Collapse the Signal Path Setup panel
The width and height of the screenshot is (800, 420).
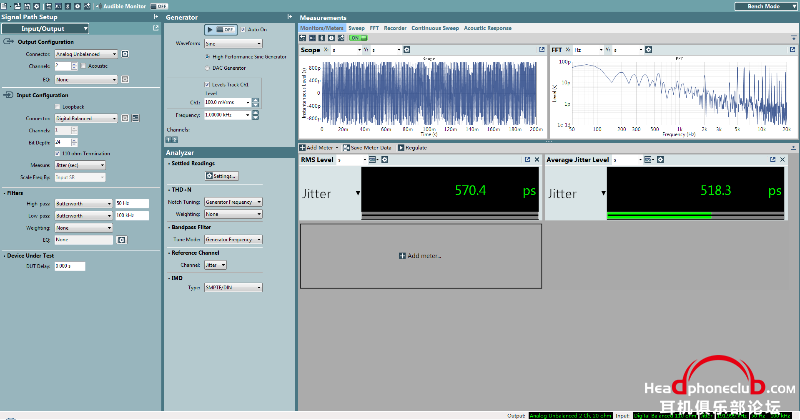point(156,17)
